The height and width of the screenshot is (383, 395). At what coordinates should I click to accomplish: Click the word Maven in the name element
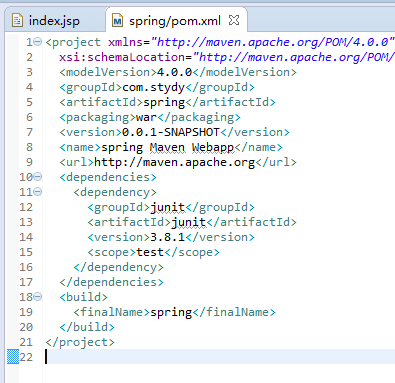[x=167, y=147]
